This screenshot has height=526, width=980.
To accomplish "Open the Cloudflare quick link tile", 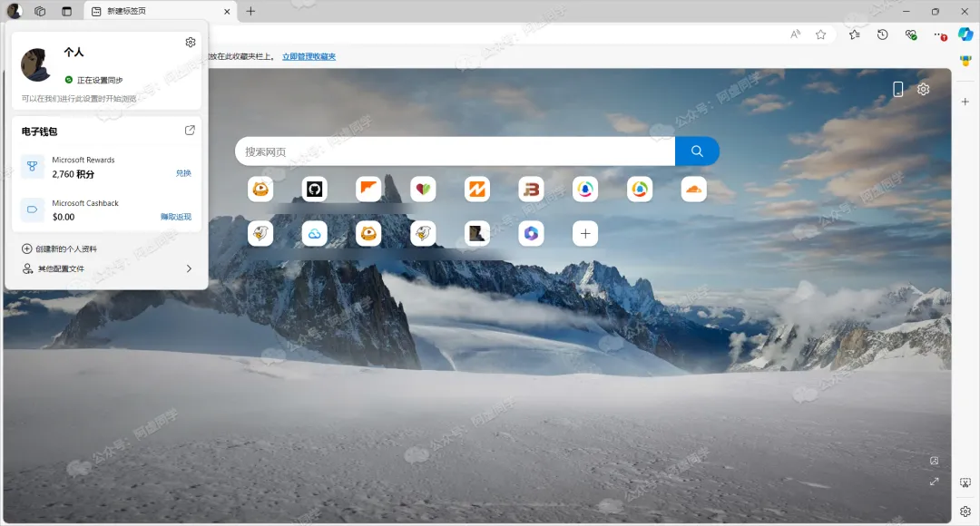I will point(694,189).
